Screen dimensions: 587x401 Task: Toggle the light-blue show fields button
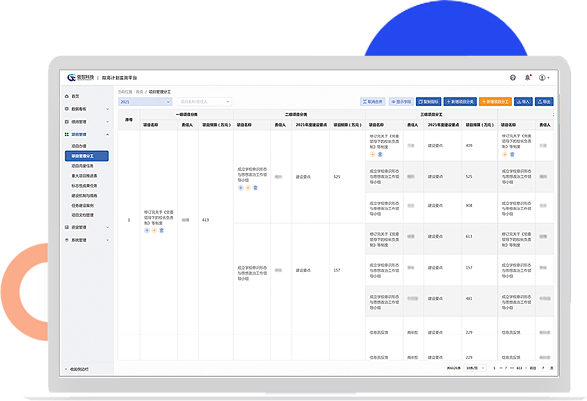tap(401, 101)
